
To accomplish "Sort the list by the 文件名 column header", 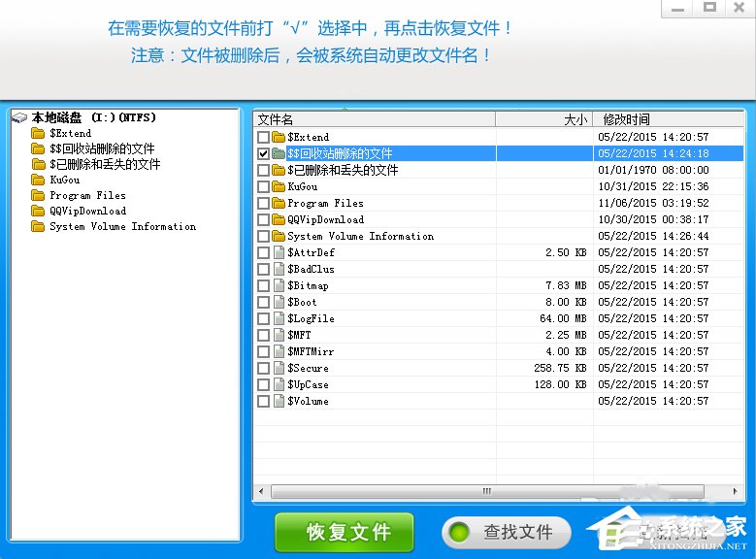I will [x=374, y=119].
